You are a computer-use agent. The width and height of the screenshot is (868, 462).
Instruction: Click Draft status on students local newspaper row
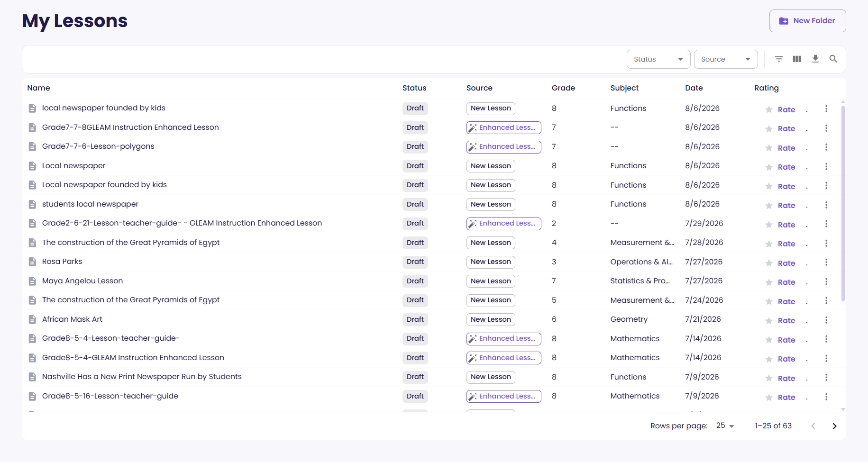(415, 204)
